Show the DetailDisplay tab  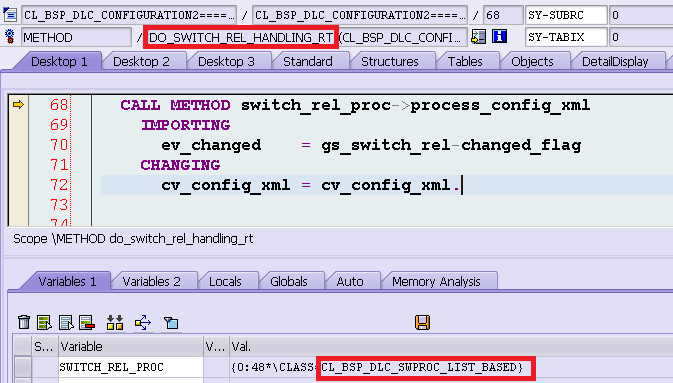pyautogui.click(x=615, y=61)
